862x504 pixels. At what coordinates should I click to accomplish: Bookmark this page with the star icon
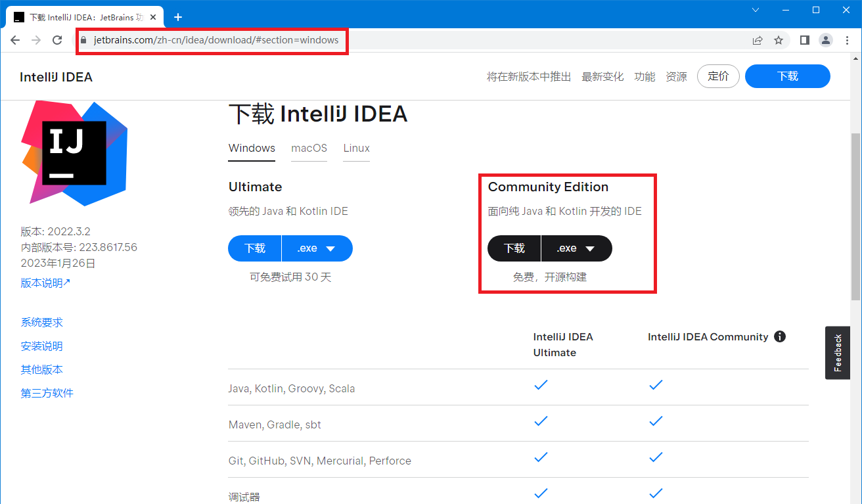click(x=779, y=40)
